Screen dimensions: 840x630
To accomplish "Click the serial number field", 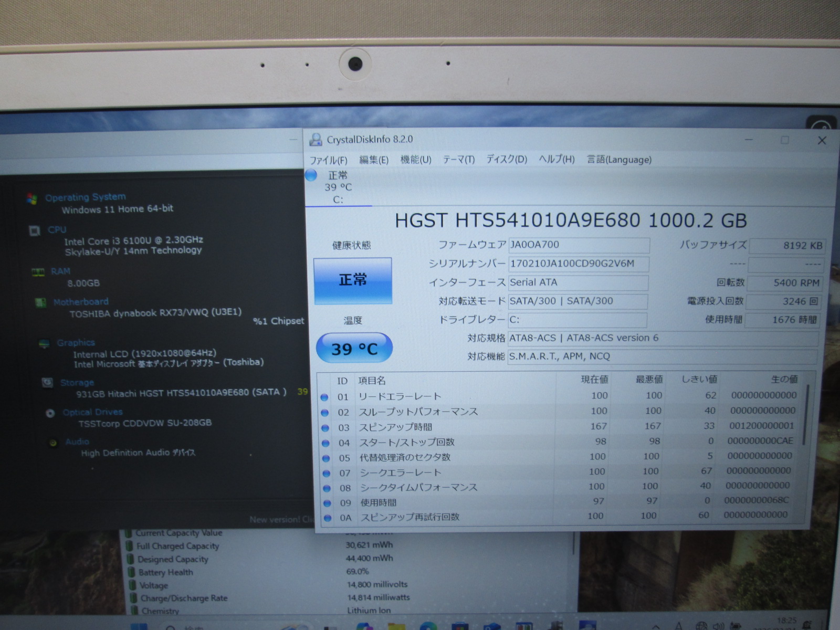I will tap(578, 264).
